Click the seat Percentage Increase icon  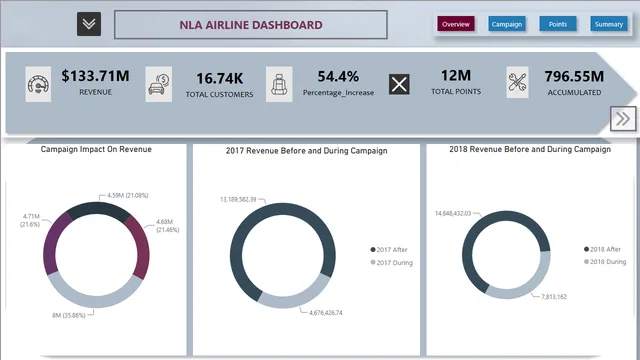[x=279, y=84]
